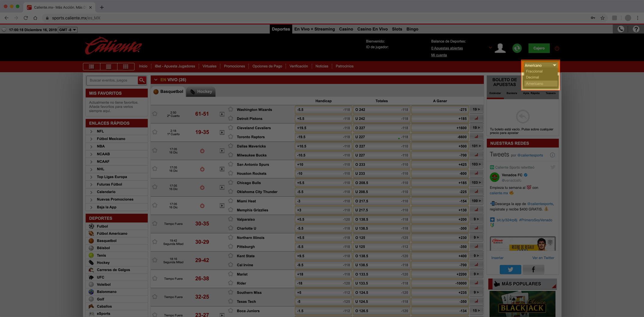Open video stream icon for Cavaliers vs Raptors
644x317 pixels.
(x=222, y=132)
